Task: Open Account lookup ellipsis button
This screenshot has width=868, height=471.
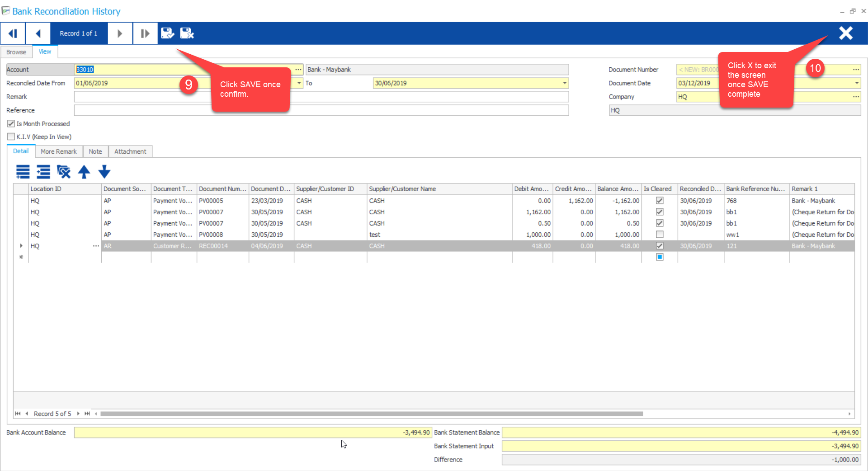Action: pos(298,70)
